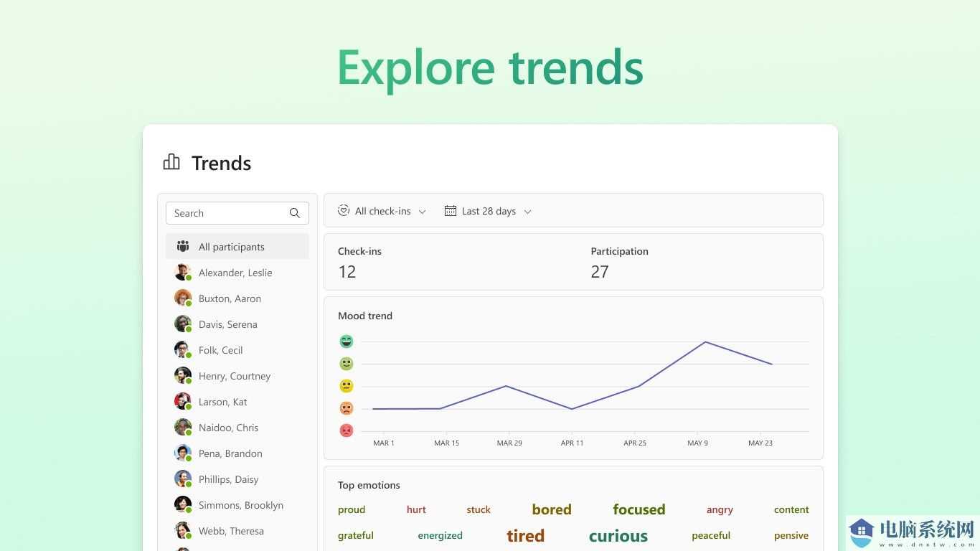Click Kat Larson's avatar

coord(183,402)
